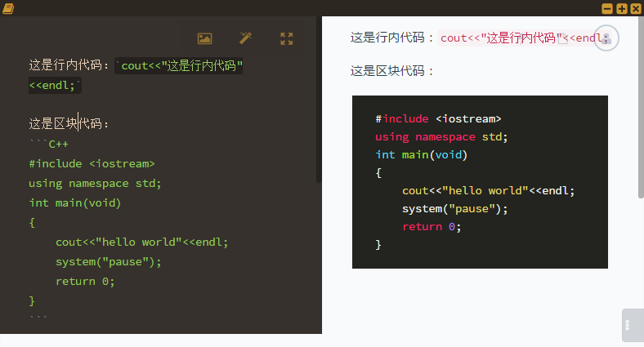Click the insert image icon in editor toolbar

[x=204, y=38]
